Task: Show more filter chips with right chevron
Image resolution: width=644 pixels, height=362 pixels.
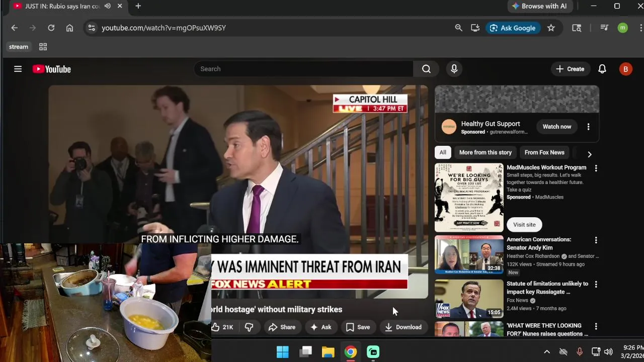Action: click(589, 154)
